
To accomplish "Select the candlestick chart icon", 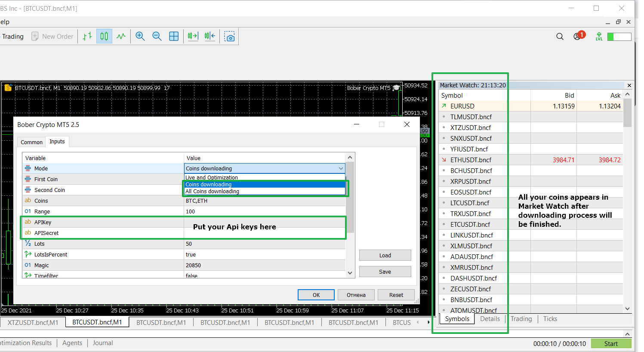I will [x=104, y=37].
